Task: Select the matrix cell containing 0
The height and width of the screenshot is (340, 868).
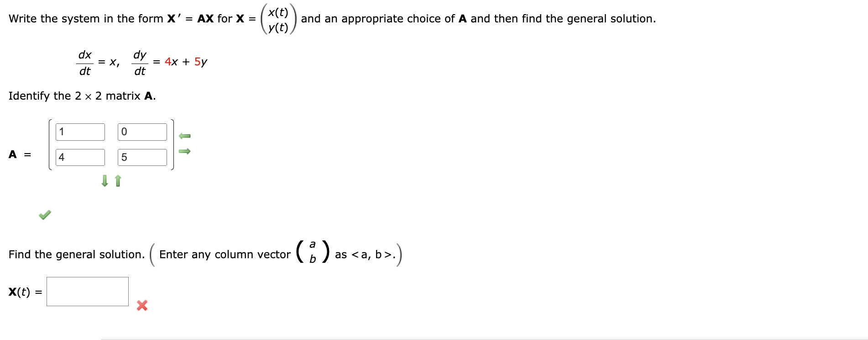Action: 142,132
